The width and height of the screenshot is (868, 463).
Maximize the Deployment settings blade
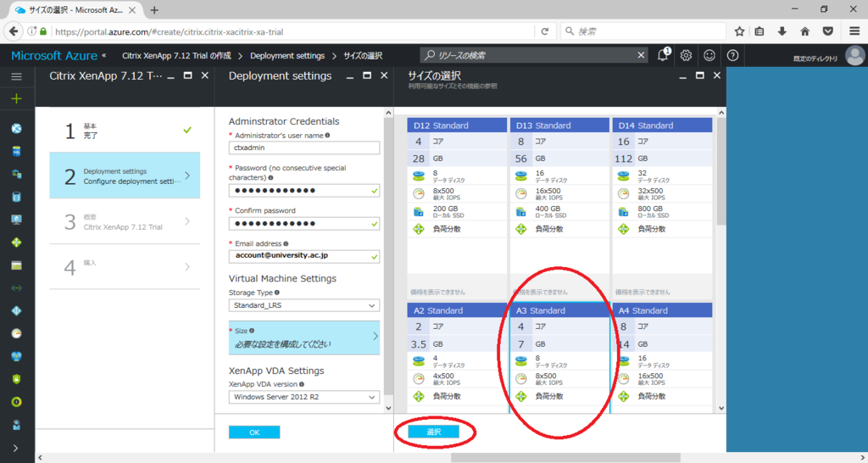[x=367, y=75]
